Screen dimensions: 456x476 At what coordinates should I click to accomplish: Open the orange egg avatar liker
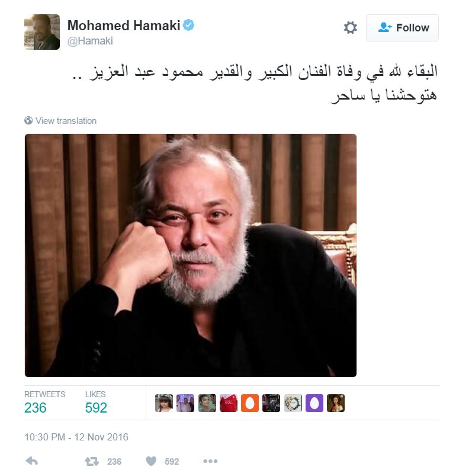(x=250, y=403)
